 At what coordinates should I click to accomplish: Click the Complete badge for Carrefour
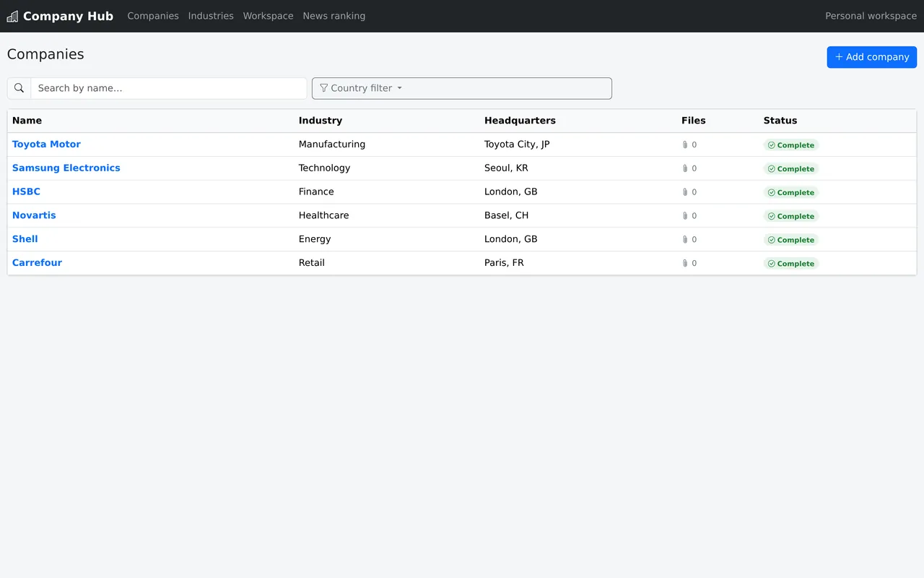pos(791,264)
